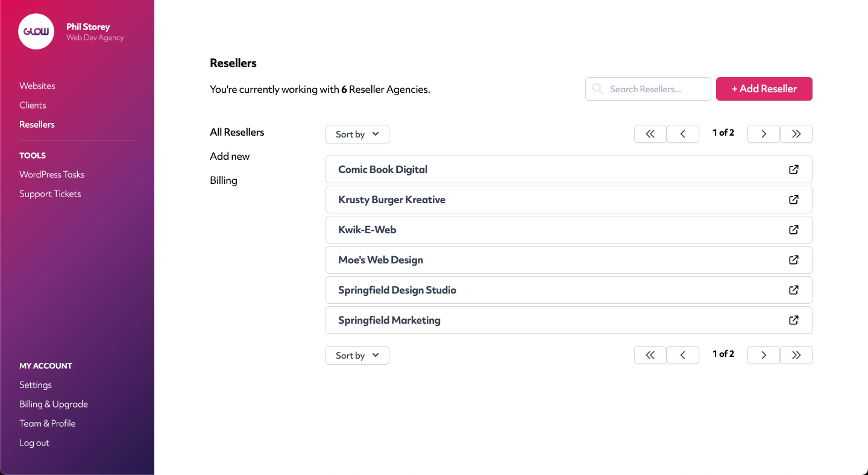Select Support Tickets in the sidebar
This screenshot has height=475, width=868.
(50, 193)
